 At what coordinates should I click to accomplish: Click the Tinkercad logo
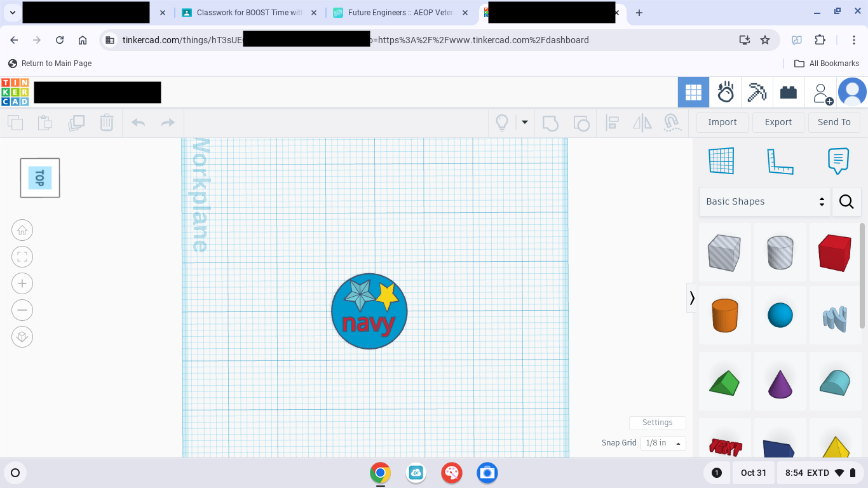pos(15,92)
